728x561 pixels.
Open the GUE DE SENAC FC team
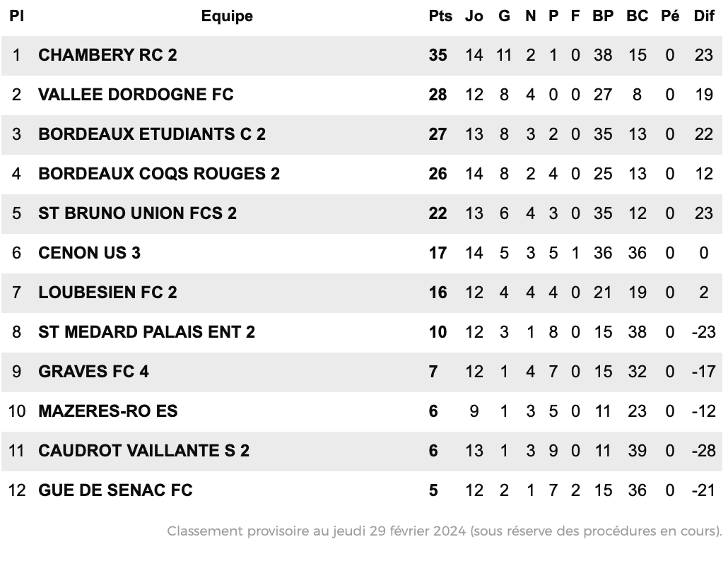[x=115, y=490]
